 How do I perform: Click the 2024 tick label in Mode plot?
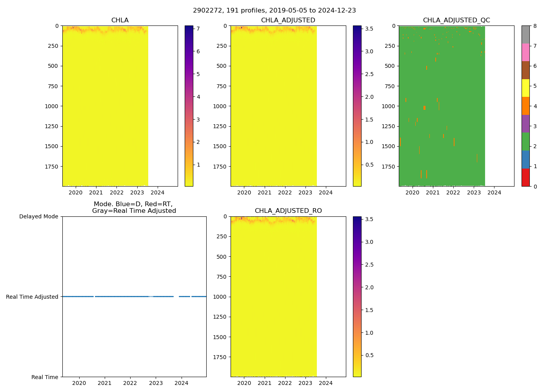(181, 383)
